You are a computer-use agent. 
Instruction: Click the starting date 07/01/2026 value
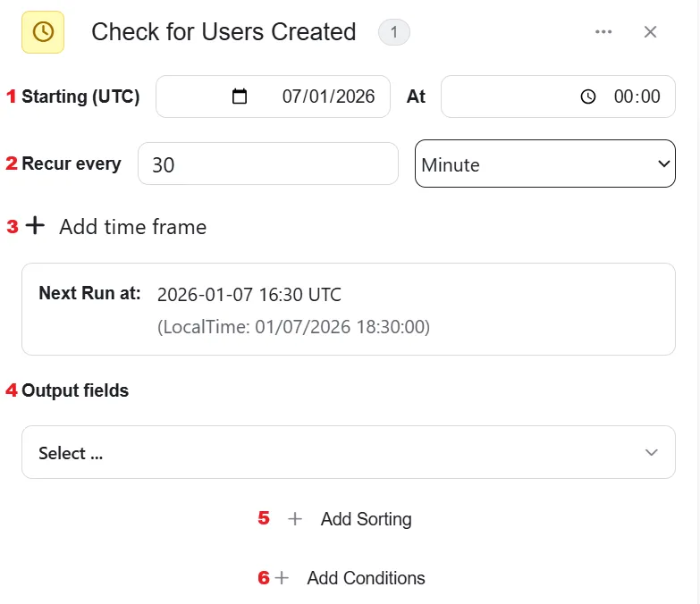pyautogui.click(x=328, y=96)
